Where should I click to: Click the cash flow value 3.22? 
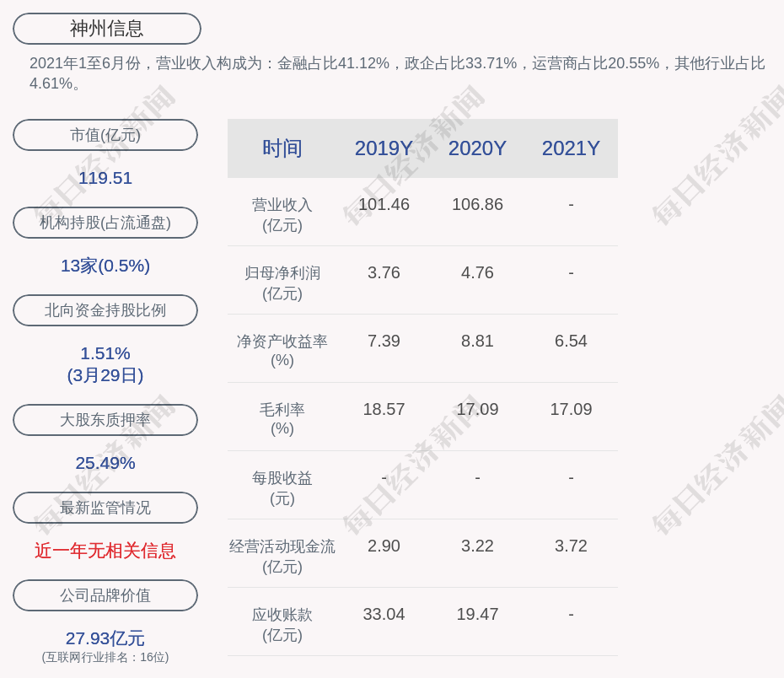coord(477,546)
